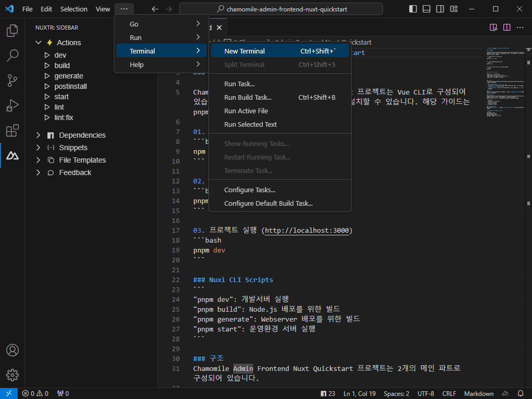Split the editor right
The height and width of the screenshot is (399, 532).
click(x=507, y=28)
